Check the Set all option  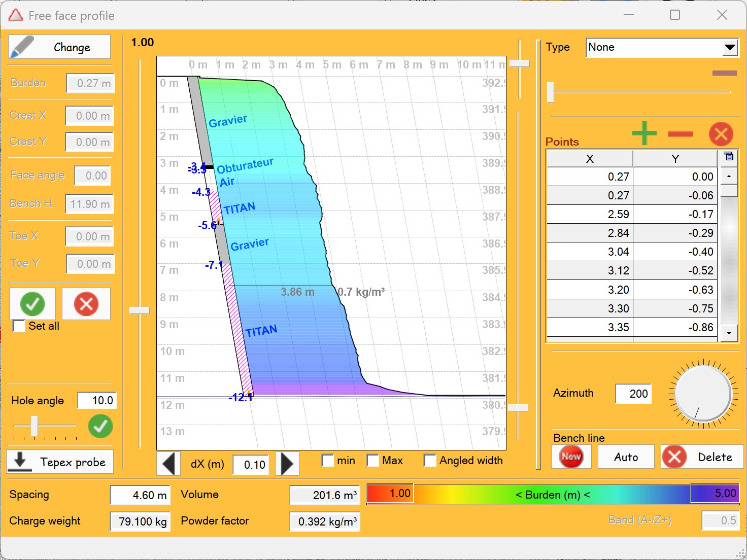[x=18, y=326]
